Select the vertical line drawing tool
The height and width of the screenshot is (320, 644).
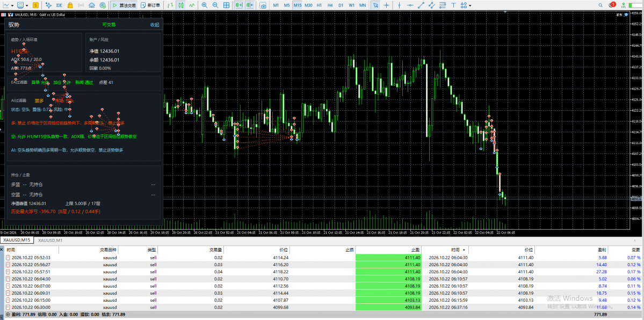tap(399, 5)
